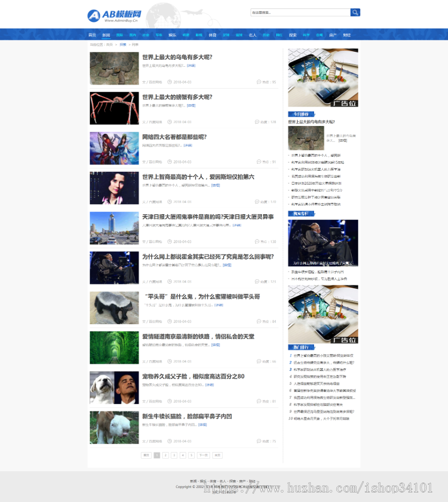Open the “平头哥”是什么鬼 article headline
The width and height of the screenshot is (448, 502).
click(x=202, y=297)
